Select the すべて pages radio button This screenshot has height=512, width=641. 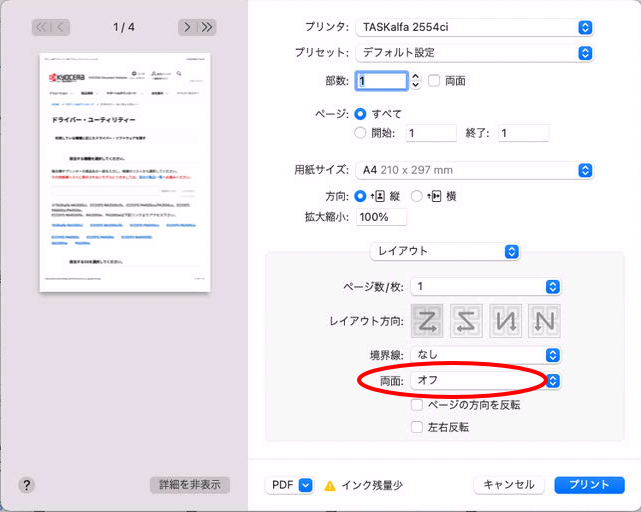tap(360, 114)
